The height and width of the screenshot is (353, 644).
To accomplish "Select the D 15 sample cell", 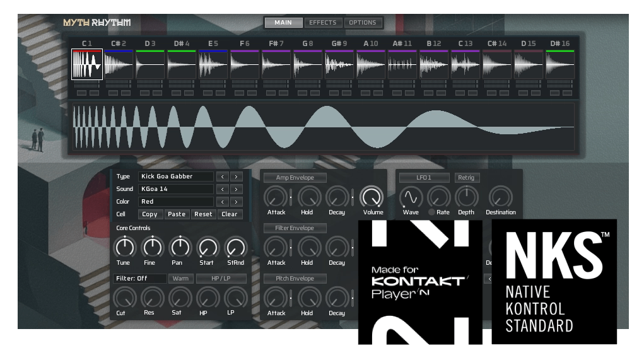I will (529, 64).
